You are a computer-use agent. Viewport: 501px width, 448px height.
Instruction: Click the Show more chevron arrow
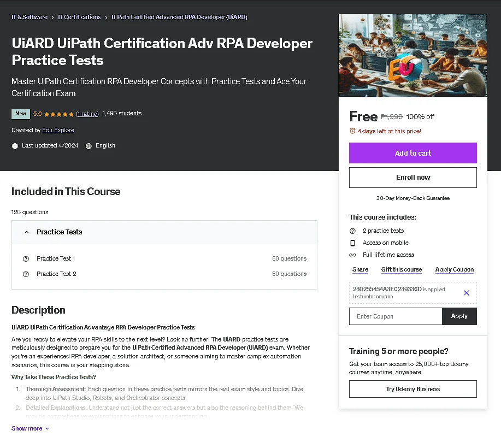tap(48, 429)
